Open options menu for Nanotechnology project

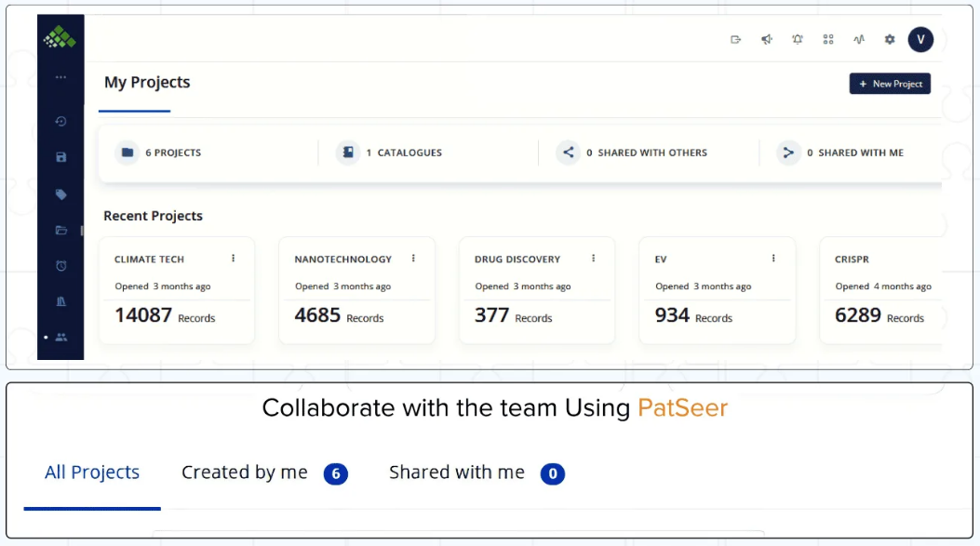(413, 259)
